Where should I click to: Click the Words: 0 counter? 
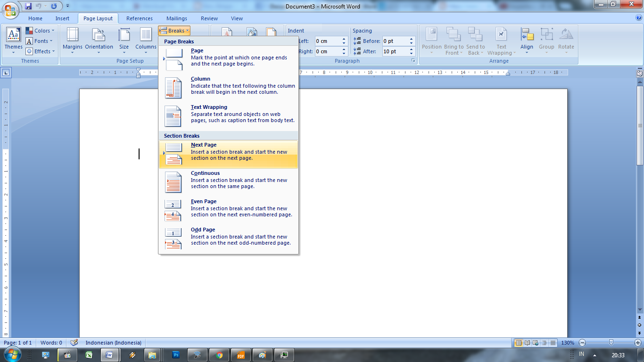pyautogui.click(x=51, y=343)
